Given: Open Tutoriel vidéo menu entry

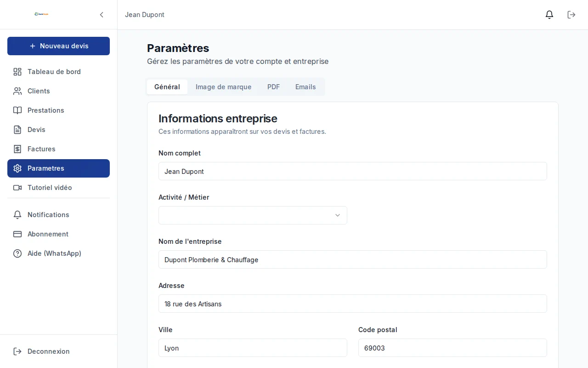Looking at the screenshot, I should pyautogui.click(x=58, y=188).
